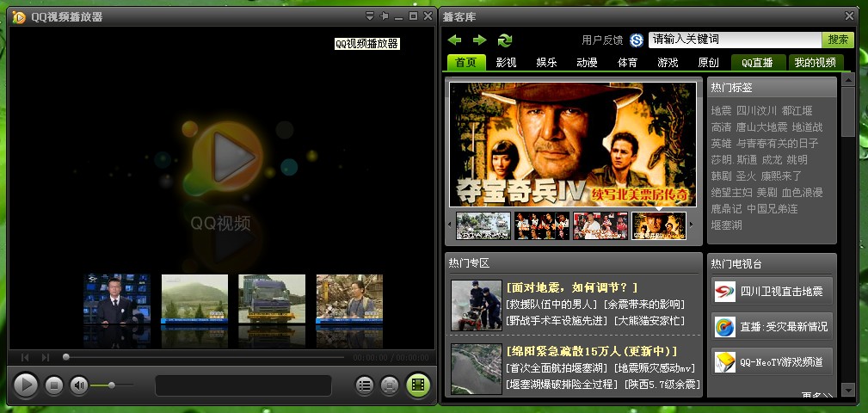
Task: Click the big center play button
Action: [227, 157]
